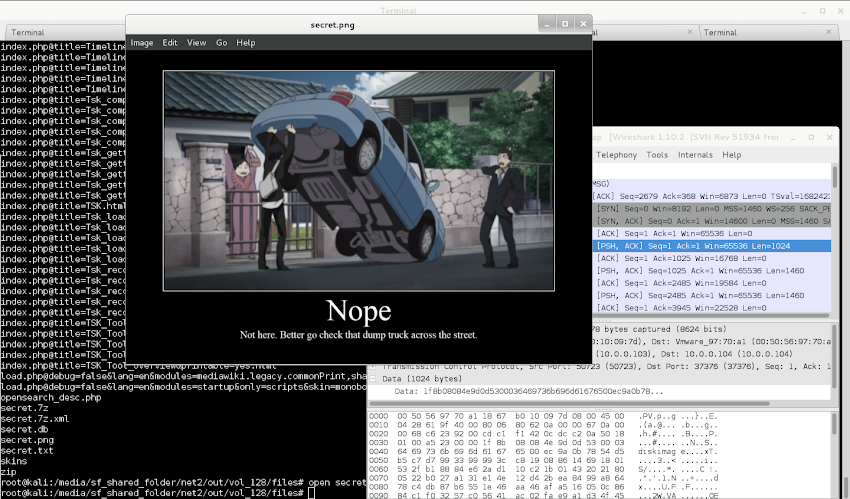Close the Terminal tab left of rightmost
Viewport: 850px width, 499px height.
pos(690,33)
